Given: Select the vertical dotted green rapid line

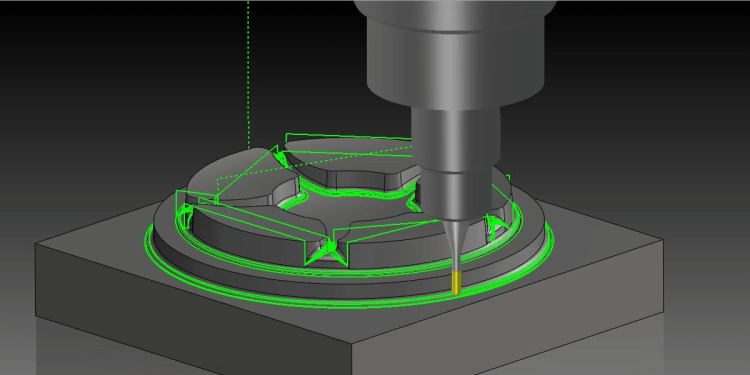Looking at the screenshot, I should coord(248,74).
